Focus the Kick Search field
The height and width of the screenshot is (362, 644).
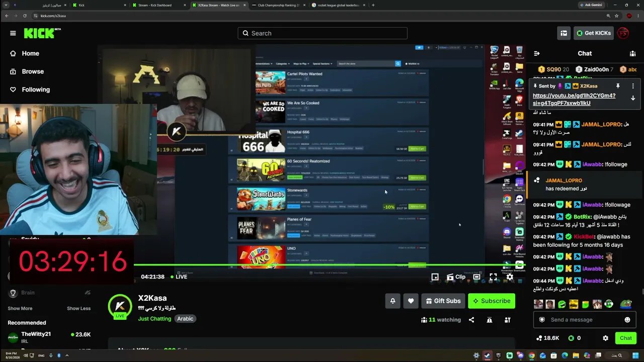coord(323,33)
